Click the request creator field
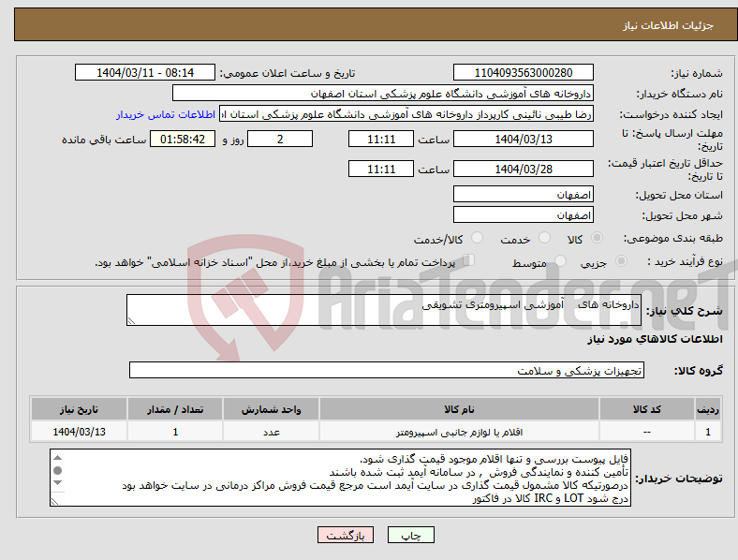The width and height of the screenshot is (738, 560). click(x=406, y=114)
